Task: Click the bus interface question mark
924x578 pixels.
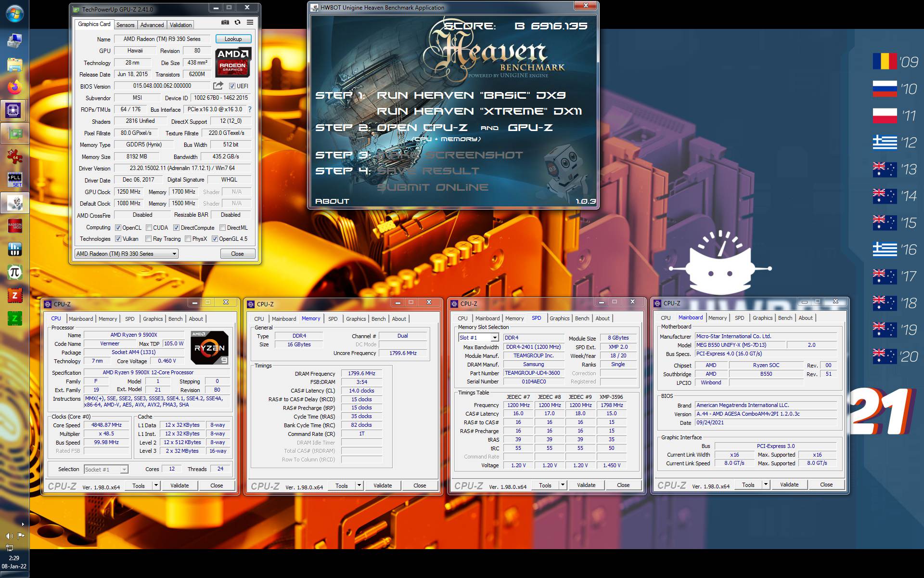Action: tap(249, 109)
